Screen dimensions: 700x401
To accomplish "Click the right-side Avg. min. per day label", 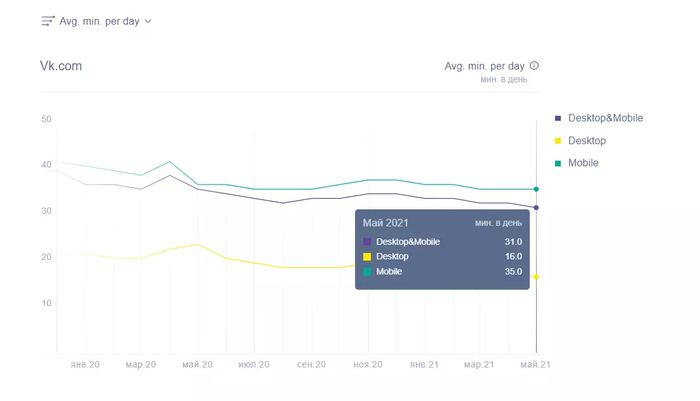I will 484,66.
